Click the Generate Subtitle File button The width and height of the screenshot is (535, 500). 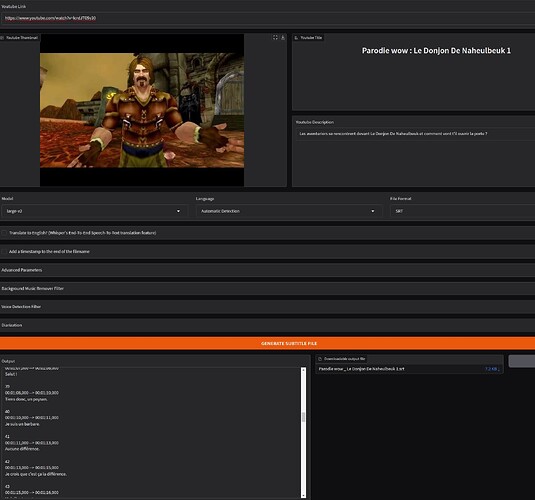coord(268,343)
